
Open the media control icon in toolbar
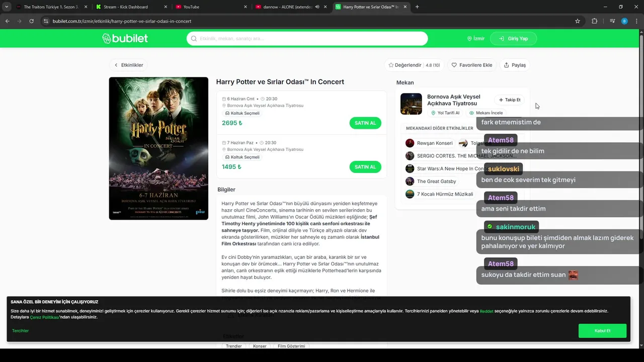click(612, 21)
